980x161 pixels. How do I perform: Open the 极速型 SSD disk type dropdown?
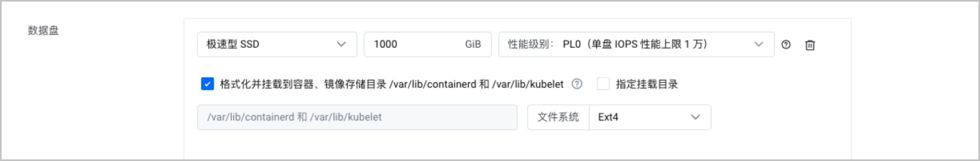[x=277, y=44]
